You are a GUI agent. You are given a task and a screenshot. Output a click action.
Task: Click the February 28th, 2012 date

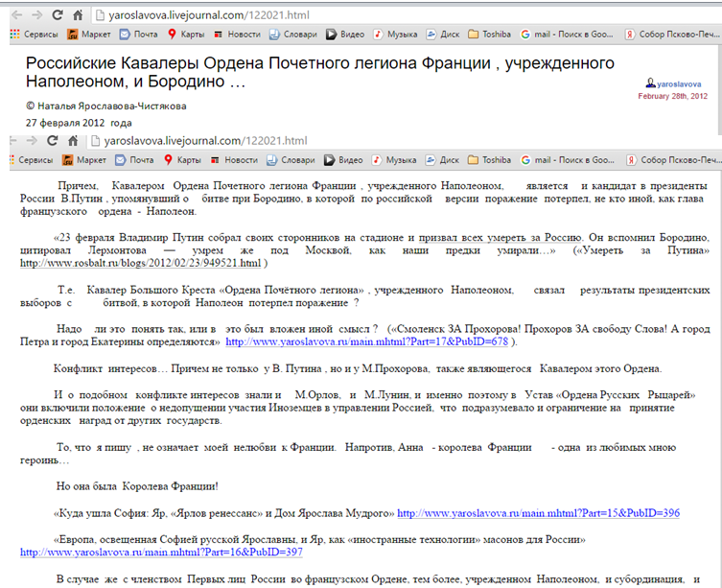[x=673, y=96]
